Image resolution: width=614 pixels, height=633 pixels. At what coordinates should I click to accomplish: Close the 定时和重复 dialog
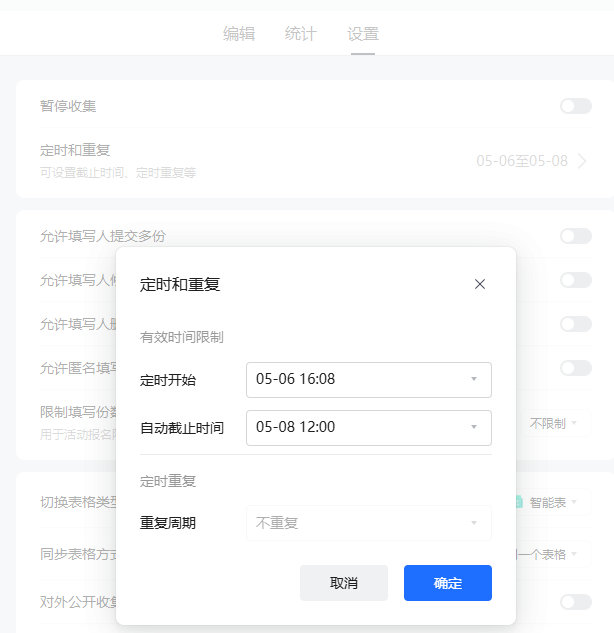480,284
